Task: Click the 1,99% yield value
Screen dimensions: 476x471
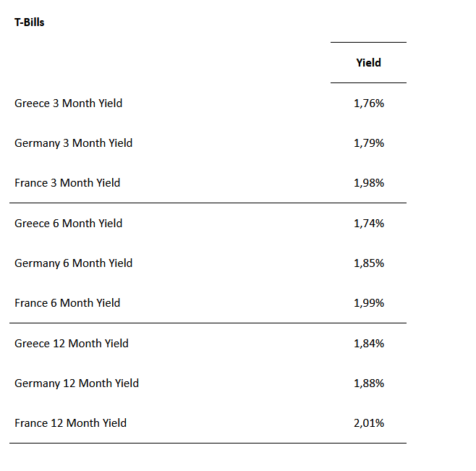Action: point(368,303)
